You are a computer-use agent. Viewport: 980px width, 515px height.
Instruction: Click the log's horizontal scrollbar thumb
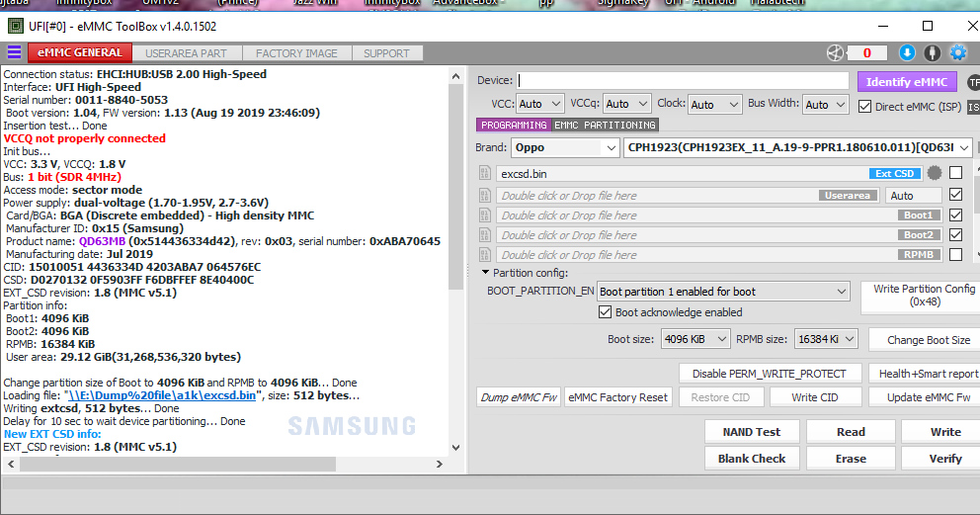click(x=178, y=465)
